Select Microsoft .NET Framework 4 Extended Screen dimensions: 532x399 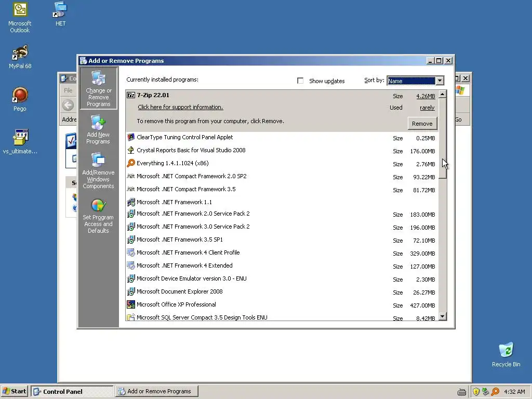click(x=282, y=266)
